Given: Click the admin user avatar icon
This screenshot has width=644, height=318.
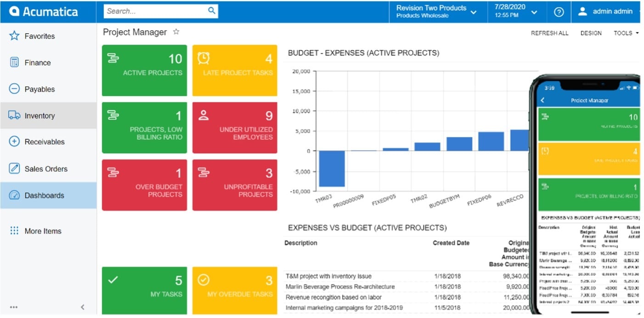Looking at the screenshot, I should click(582, 11).
